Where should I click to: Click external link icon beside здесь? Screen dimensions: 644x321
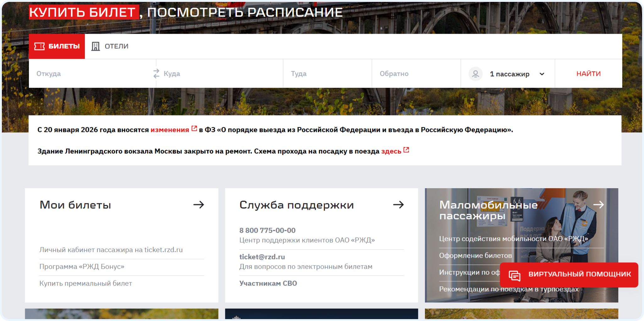[406, 150]
